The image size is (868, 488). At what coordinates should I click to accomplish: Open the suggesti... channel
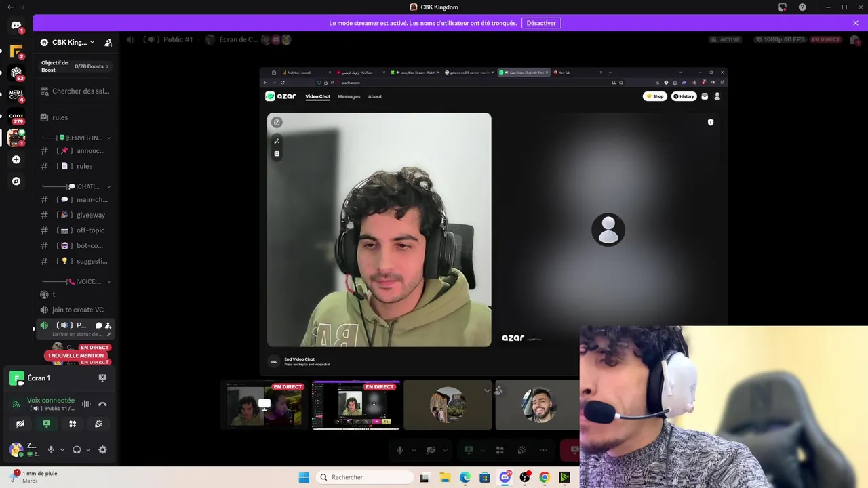point(76,261)
